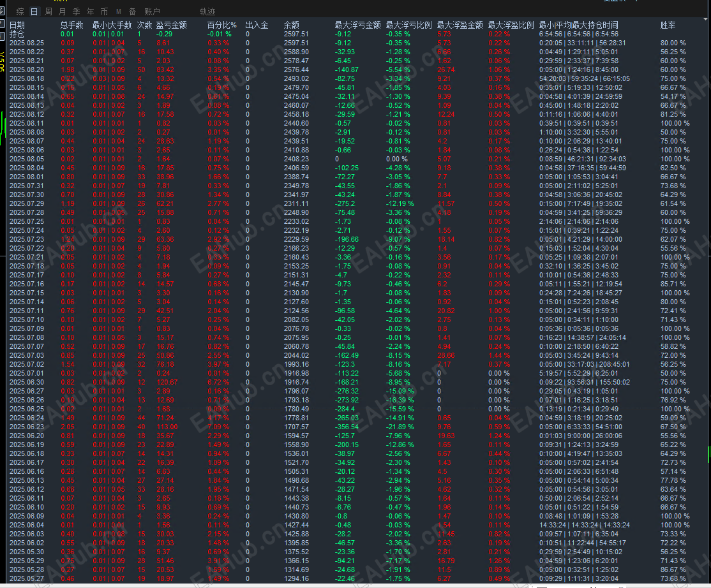Screen dimensions: 711x588
Task: Click the profit value 120.67
Action: (x=167, y=383)
